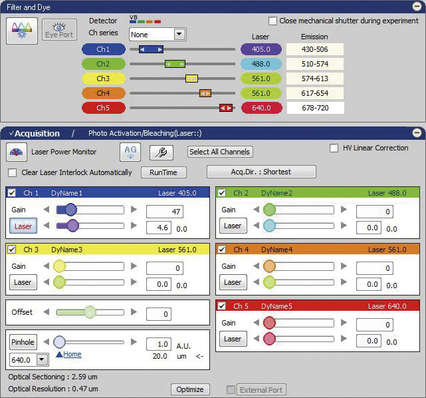The image size is (426, 398).
Task: Open the Acq.Dir. Shortest selector
Action: [261, 172]
